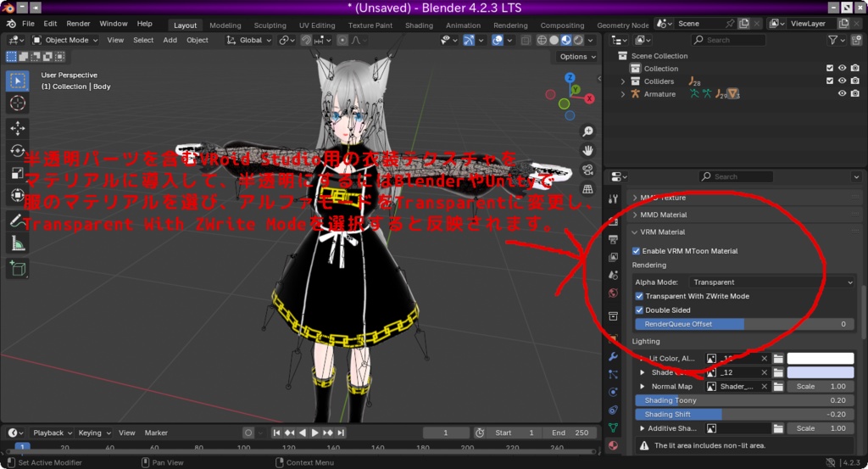868x469 pixels.
Task: Select the Scale tool
Action: tap(18, 173)
